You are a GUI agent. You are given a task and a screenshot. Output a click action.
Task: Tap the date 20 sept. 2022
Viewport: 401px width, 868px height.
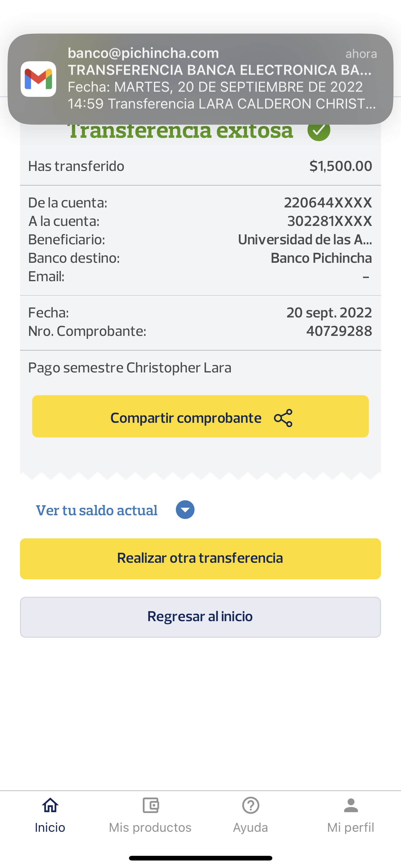click(x=329, y=313)
